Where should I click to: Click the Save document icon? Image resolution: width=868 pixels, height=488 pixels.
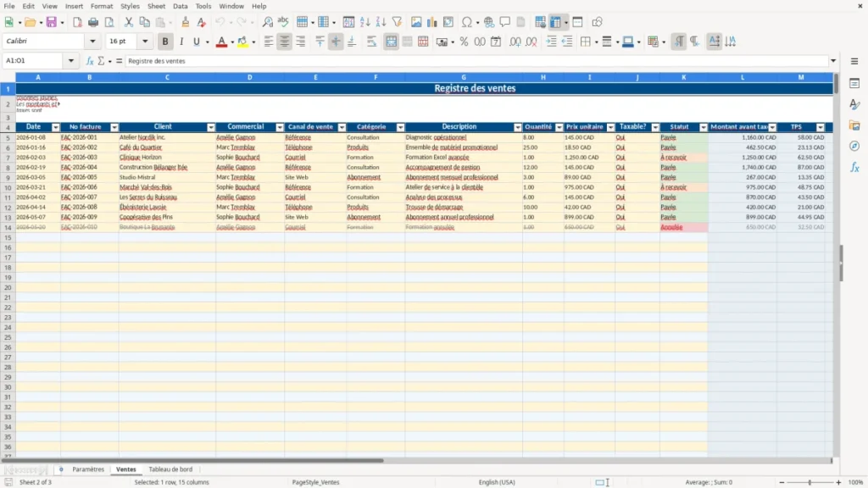(52, 22)
